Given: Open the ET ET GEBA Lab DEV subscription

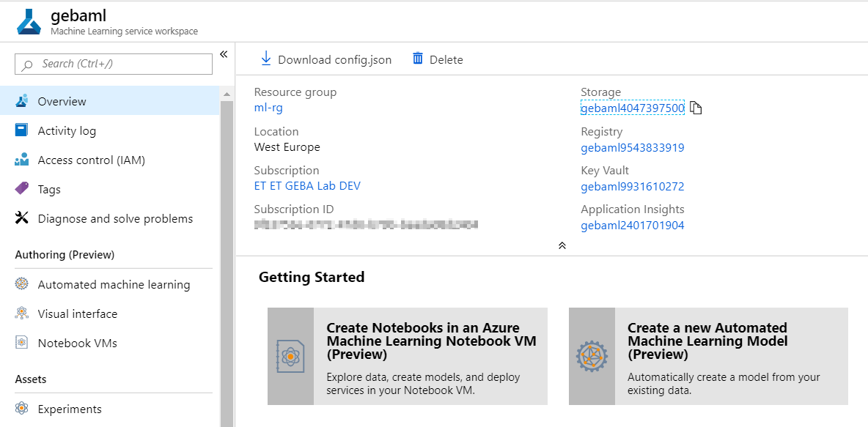Looking at the screenshot, I should click(307, 186).
